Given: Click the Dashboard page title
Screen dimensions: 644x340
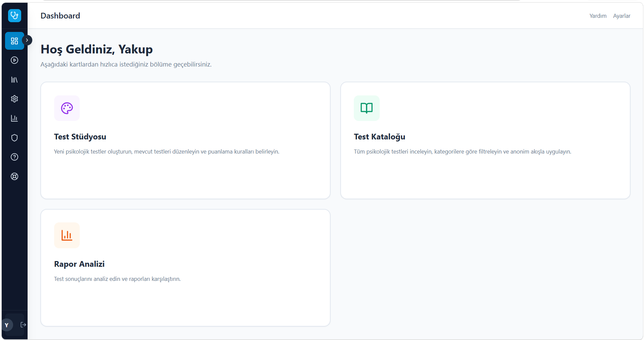Looking at the screenshot, I should click(60, 16).
